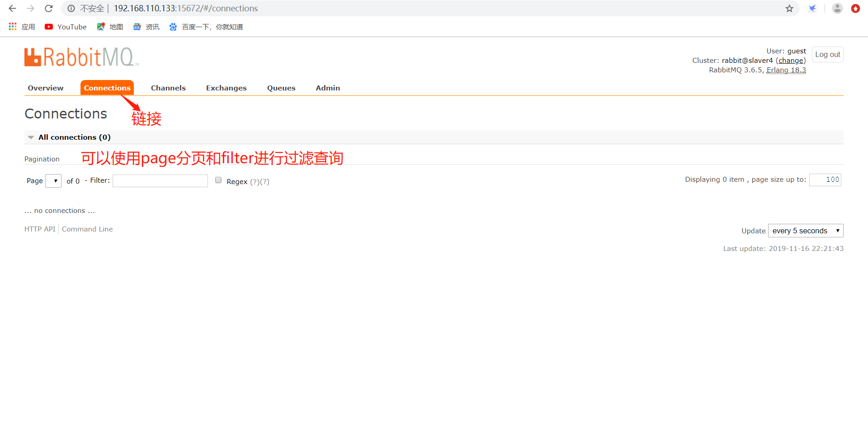The image size is (868, 444).
Task: Click the back navigation arrow
Action: [x=12, y=8]
